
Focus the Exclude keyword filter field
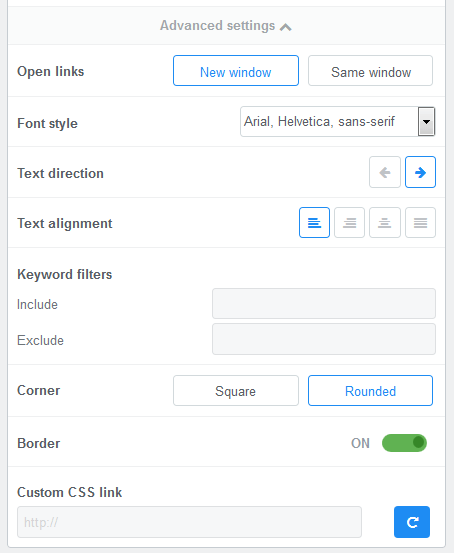(324, 339)
